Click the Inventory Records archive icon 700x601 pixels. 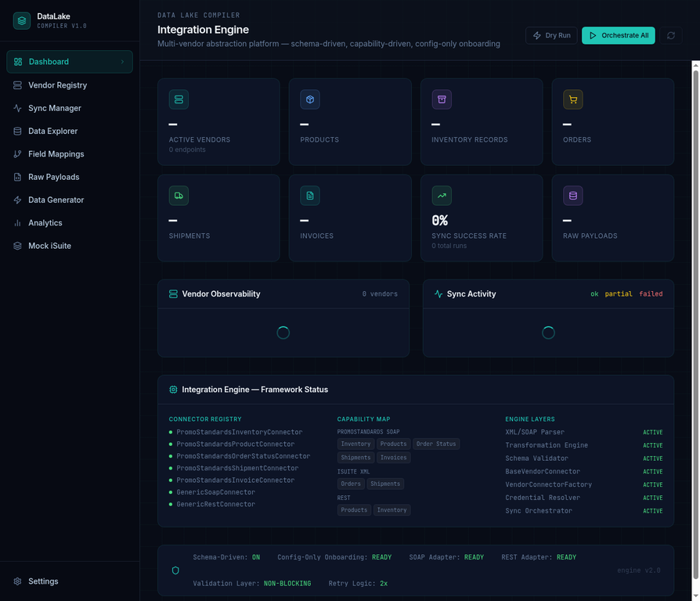point(442,99)
